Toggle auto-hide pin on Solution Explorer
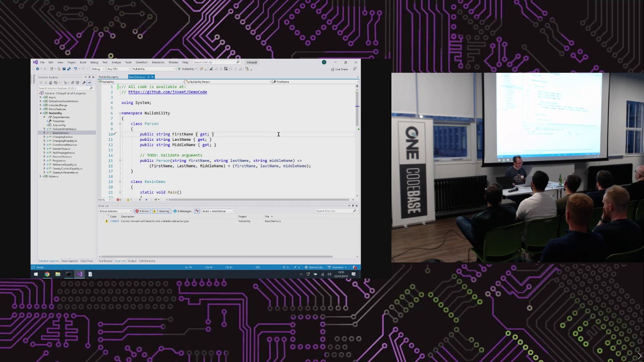The height and width of the screenshot is (362, 644). tap(89, 77)
